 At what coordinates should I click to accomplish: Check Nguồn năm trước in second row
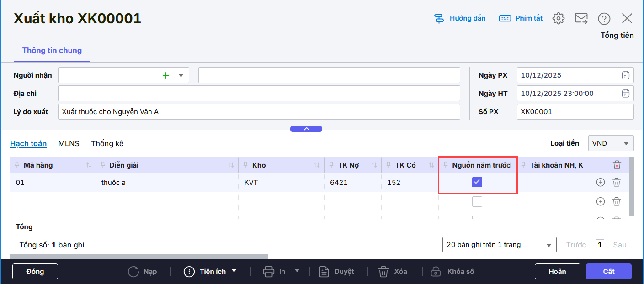click(477, 201)
